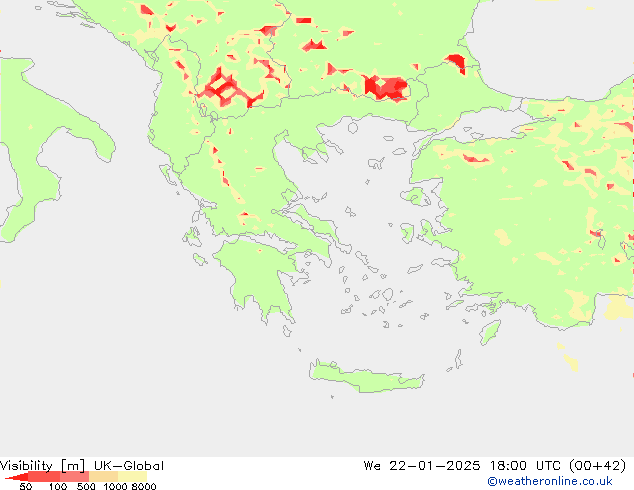The height and width of the screenshot is (490, 634).
Task: Click the '8000' legend value label
Action: coord(144,486)
